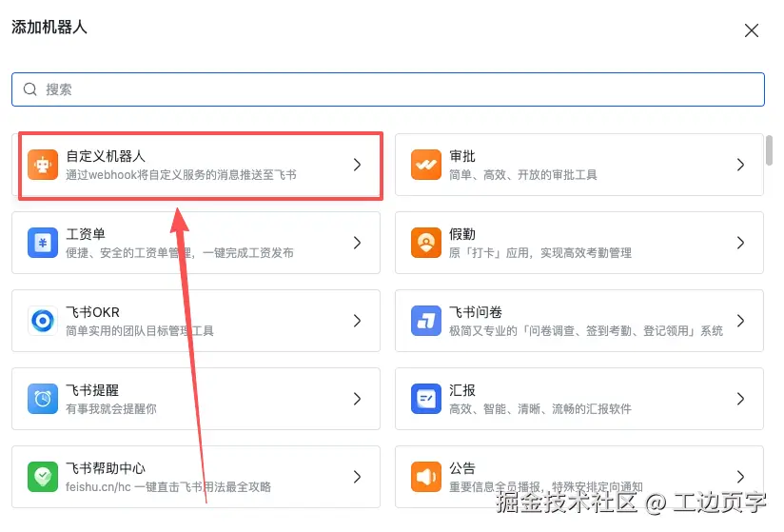Image resolution: width=784 pixels, height=532 pixels.
Task: Click description 极简又专业的「问卷调查…
Action: [586, 330]
